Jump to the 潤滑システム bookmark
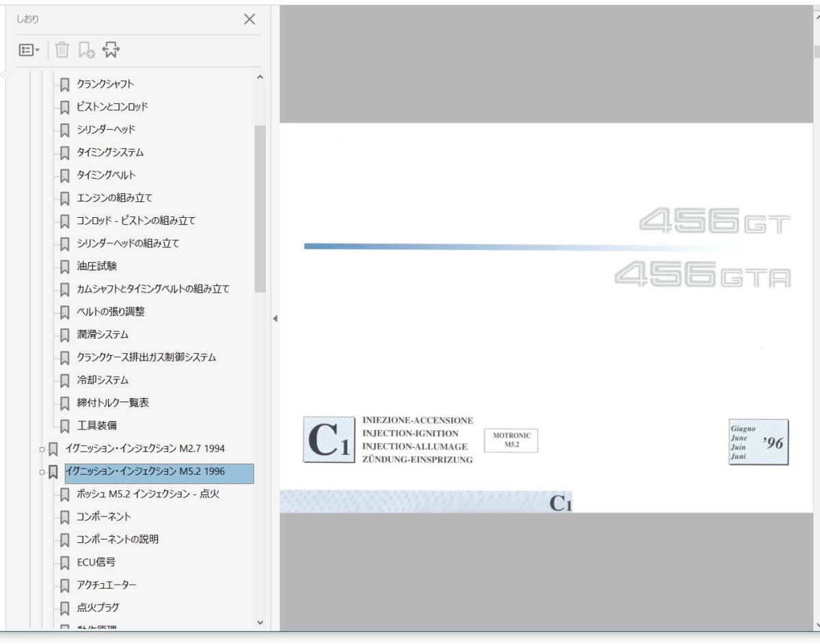 (102, 335)
